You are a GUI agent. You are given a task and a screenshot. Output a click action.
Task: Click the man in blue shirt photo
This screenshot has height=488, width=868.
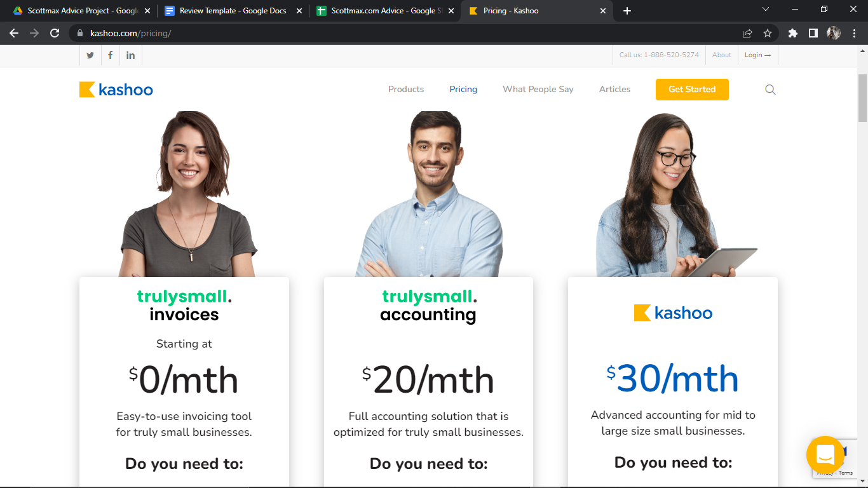pos(430,194)
